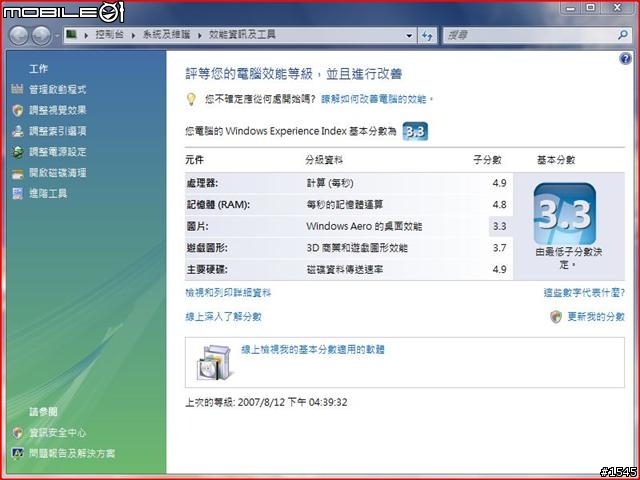Click the lightbulb tip icon
Viewport: 640px width, 480px height.
point(191,99)
